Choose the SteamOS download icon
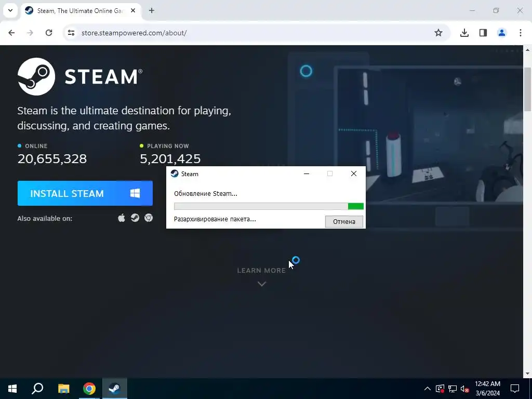This screenshot has width=532, height=399. pyautogui.click(x=135, y=218)
